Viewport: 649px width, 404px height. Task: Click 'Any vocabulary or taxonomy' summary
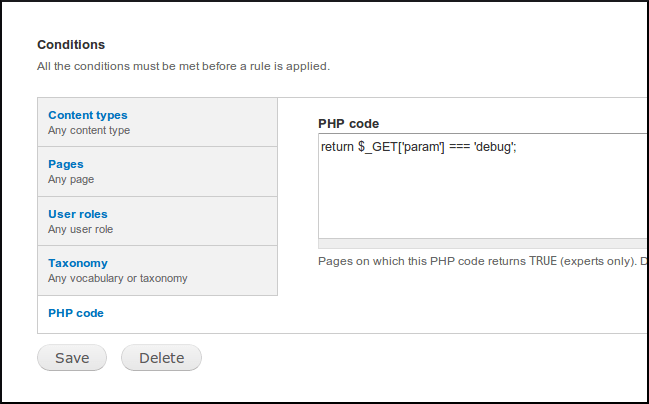click(x=118, y=278)
